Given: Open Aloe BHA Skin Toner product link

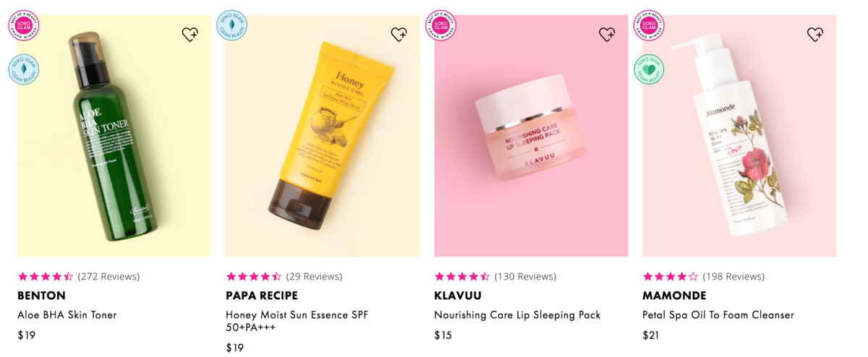Looking at the screenshot, I should pos(67,315).
